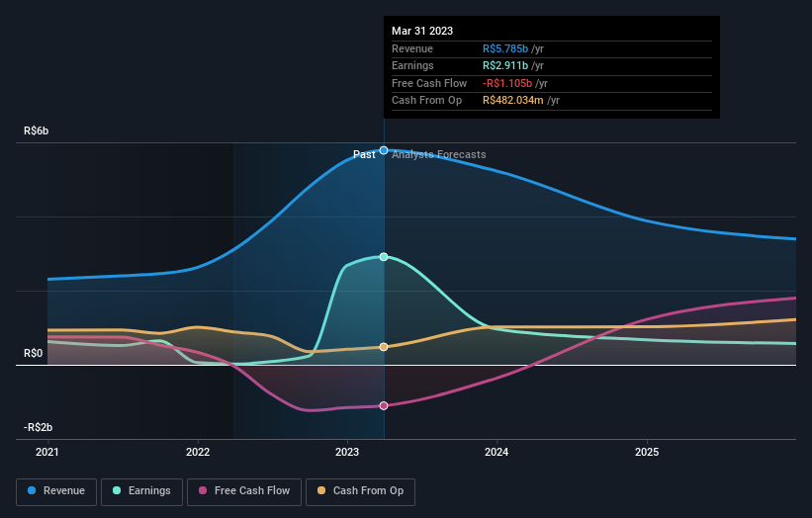Click the Analysts Forecasts label
Screen dimensions: 812x518
(x=438, y=155)
